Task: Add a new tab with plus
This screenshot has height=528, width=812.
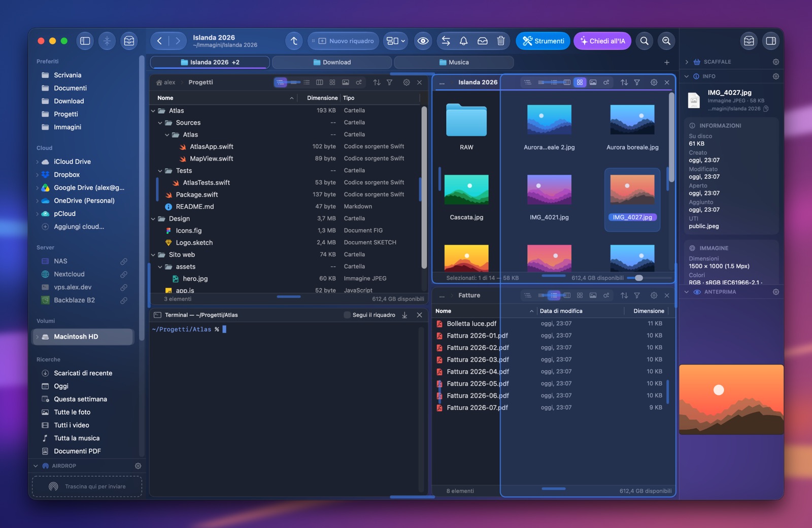Action: [x=667, y=62]
